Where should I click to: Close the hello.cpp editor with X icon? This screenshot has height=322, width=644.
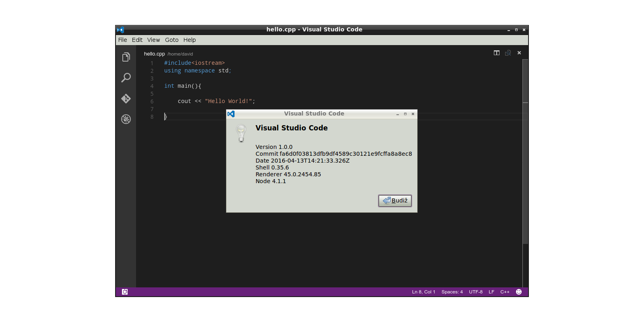pos(519,53)
